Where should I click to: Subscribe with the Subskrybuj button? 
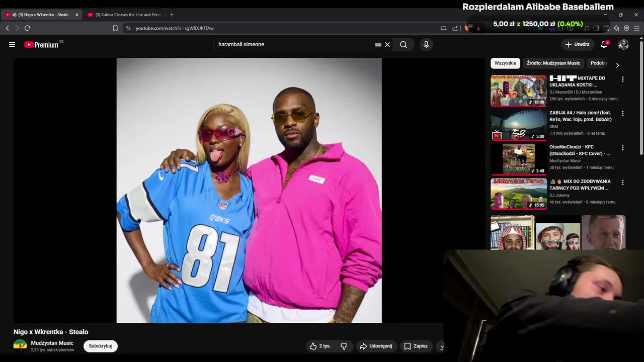coord(100,346)
